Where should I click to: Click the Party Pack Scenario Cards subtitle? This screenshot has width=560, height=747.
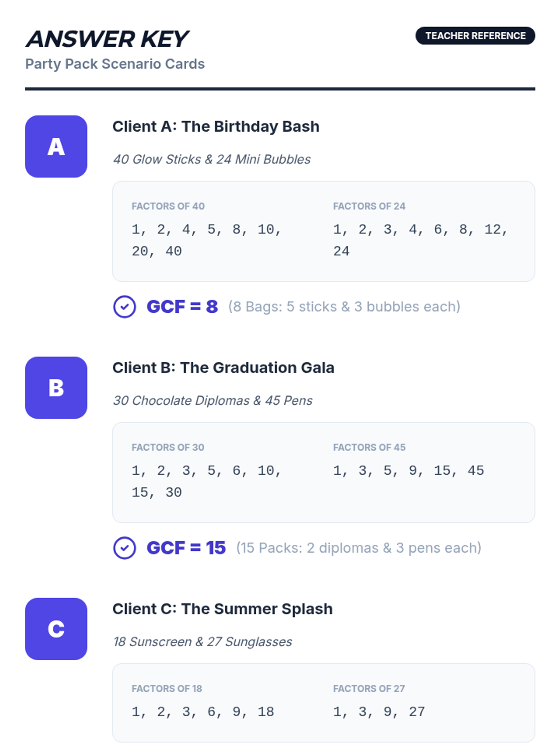click(x=115, y=64)
